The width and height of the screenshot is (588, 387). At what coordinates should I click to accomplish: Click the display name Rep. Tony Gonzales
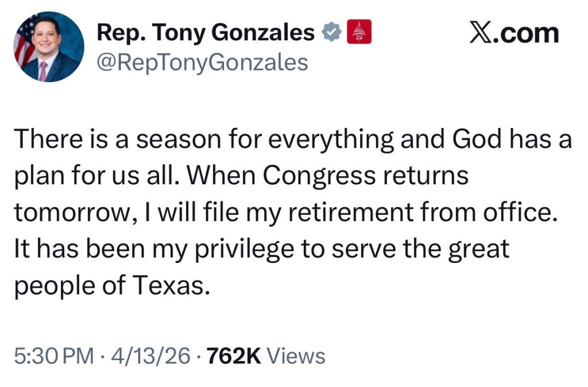pyautogui.click(x=206, y=33)
